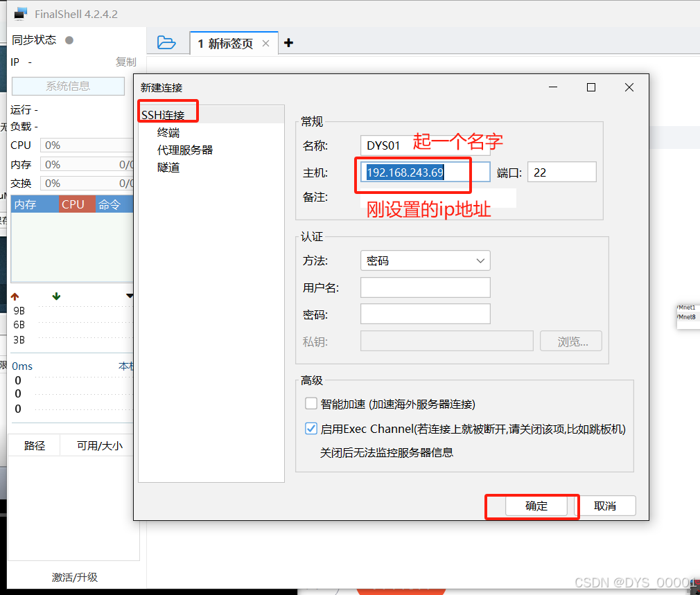Cancel the dialog with 取消
This screenshot has height=595, width=700.
pos(605,506)
